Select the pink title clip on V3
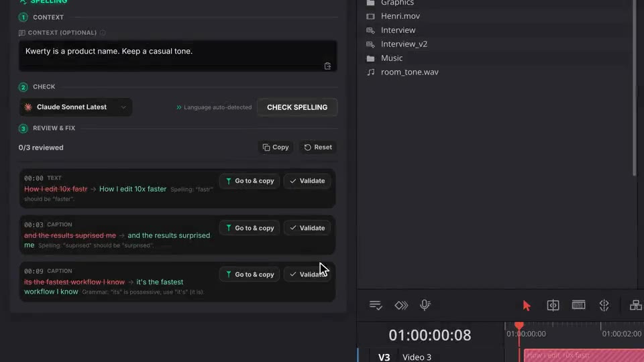This screenshot has width=644, height=362. (x=584, y=355)
